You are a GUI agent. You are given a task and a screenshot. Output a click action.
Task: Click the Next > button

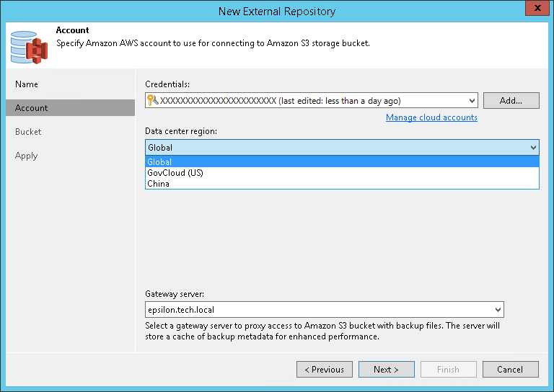(x=387, y=370)
